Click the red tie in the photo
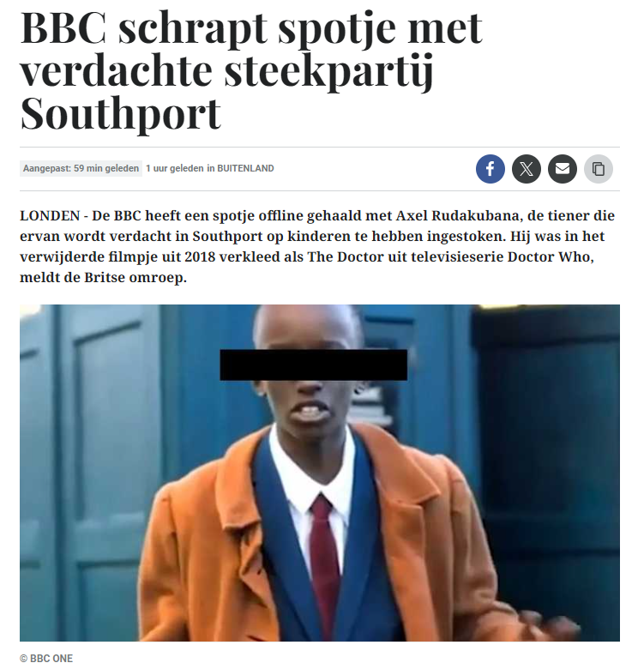The image size is (644, 669). pyautogui.click(x=325, y=564)
